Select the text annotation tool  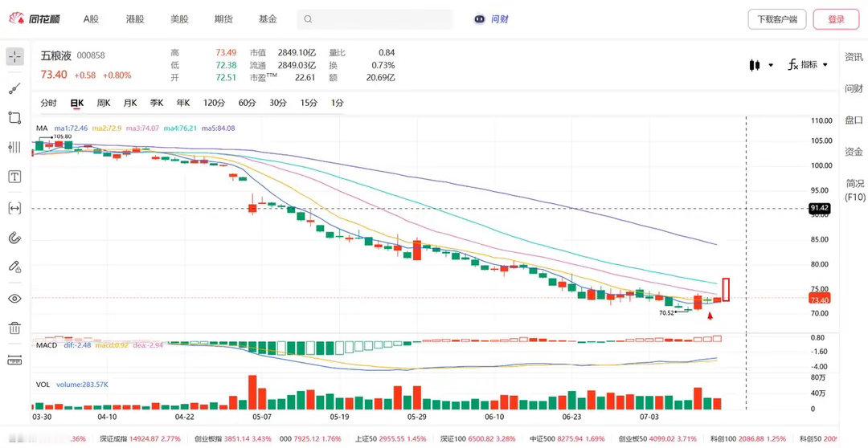coord(15,177)
